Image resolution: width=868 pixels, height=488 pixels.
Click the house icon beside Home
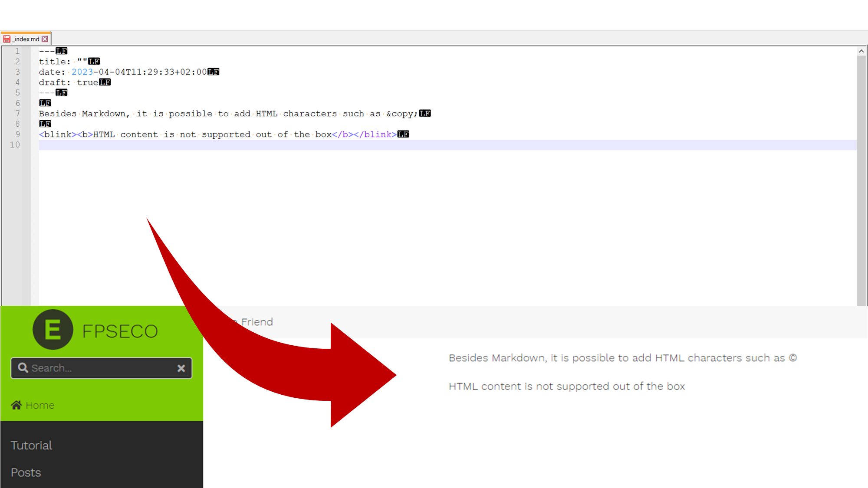click(16, 405)
